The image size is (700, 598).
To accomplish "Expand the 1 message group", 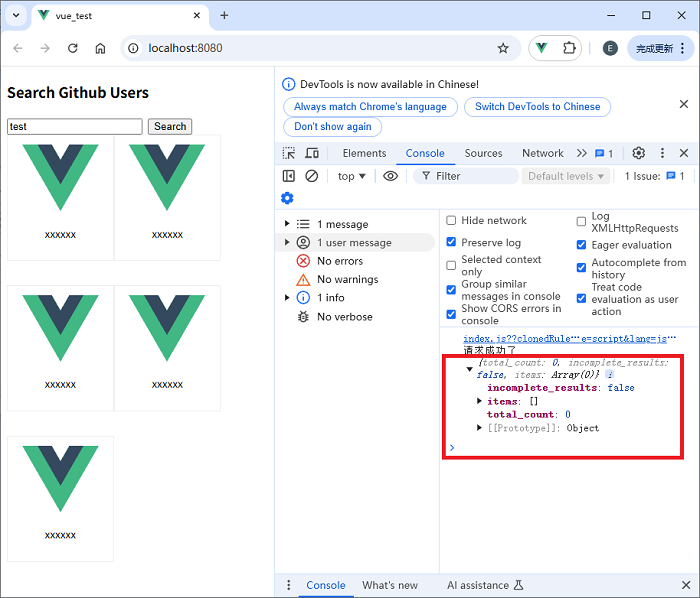I will 288,224.
